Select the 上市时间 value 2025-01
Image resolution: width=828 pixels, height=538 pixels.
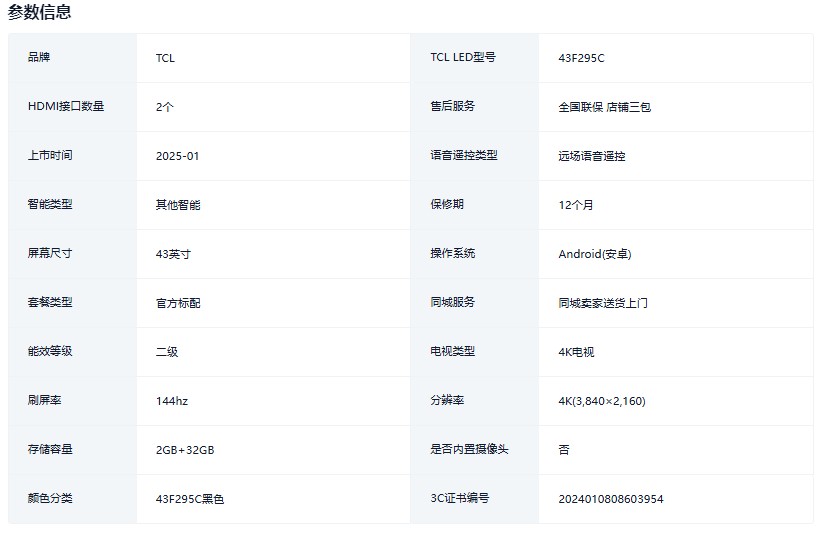coord(178,156)
